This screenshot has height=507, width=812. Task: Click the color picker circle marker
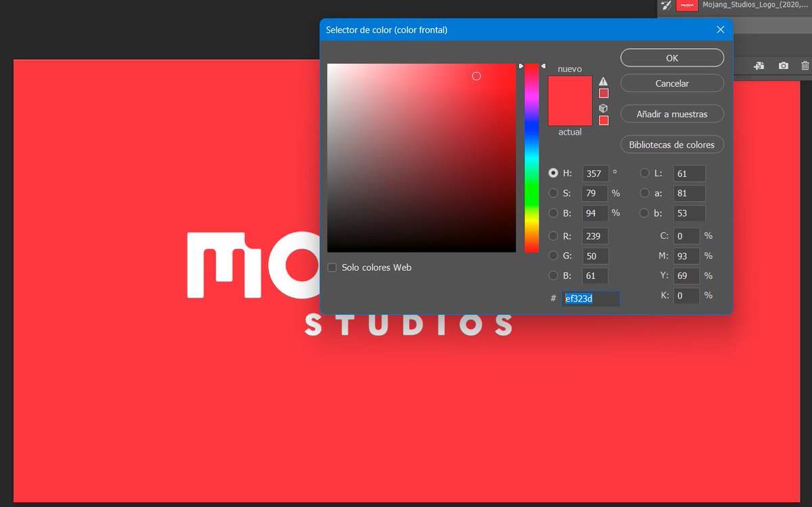[x=476, y=76]
